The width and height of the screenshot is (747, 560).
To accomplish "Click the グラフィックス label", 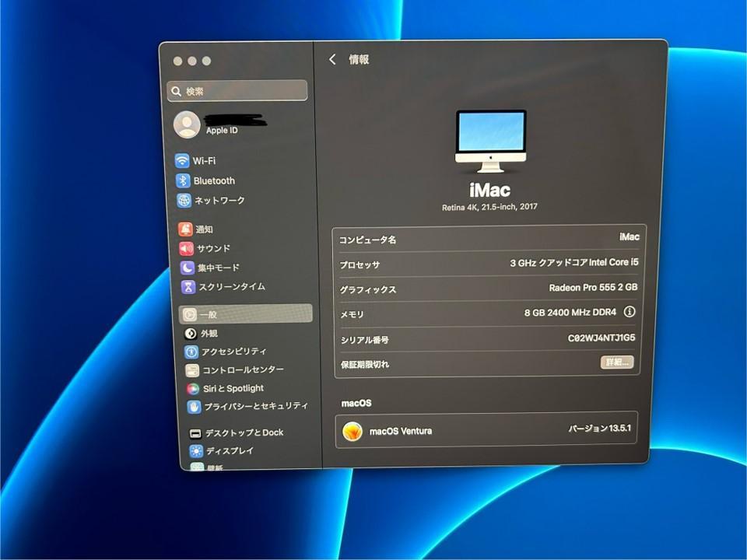I will (368, 289).
